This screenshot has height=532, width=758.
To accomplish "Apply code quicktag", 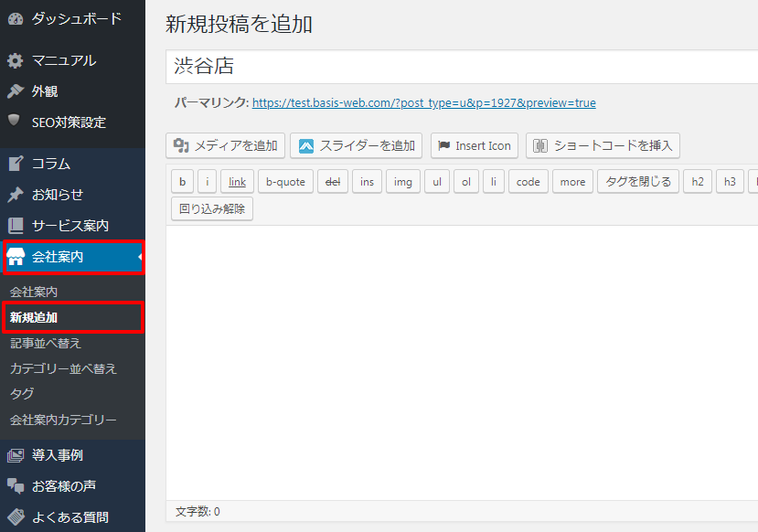I will 528,182.
